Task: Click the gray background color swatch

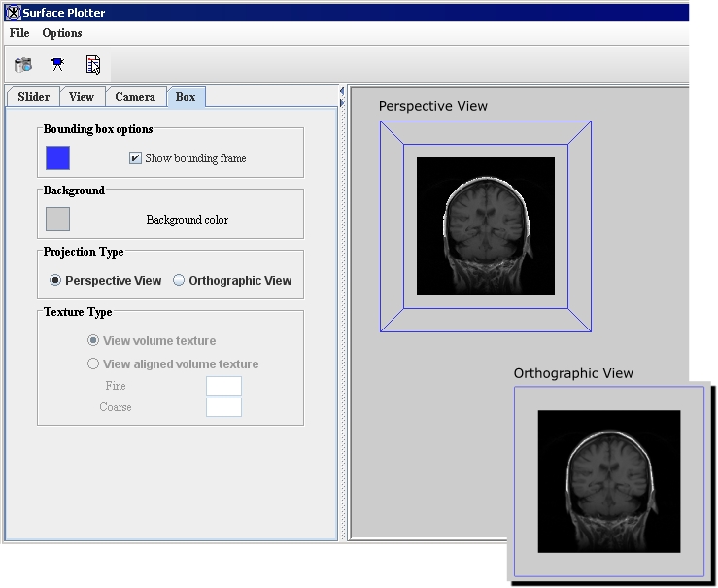Action: [58, 219]
